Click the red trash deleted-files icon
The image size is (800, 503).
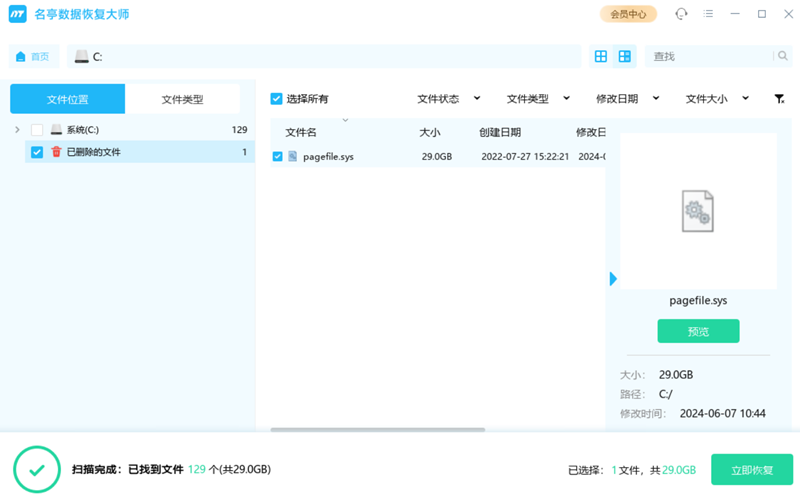(56, 152)
